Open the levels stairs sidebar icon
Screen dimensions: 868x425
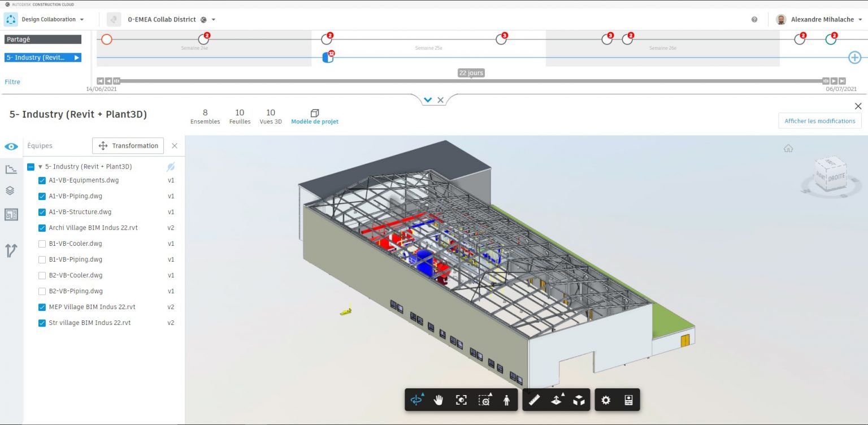11,169
